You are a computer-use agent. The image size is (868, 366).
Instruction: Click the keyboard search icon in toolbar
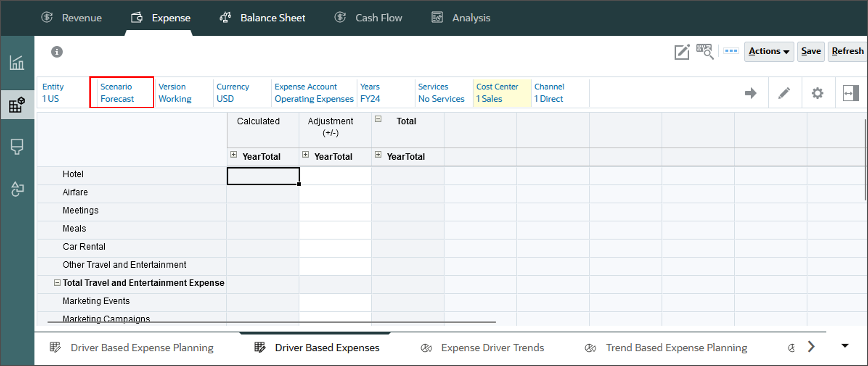tap(705, 52)
